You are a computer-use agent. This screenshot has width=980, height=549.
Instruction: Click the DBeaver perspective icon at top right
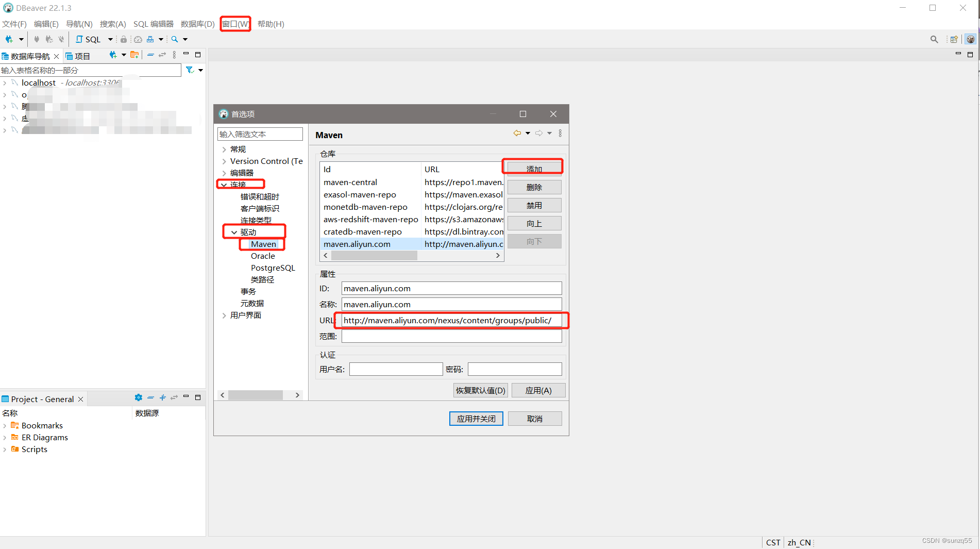[x=971, y=39]
